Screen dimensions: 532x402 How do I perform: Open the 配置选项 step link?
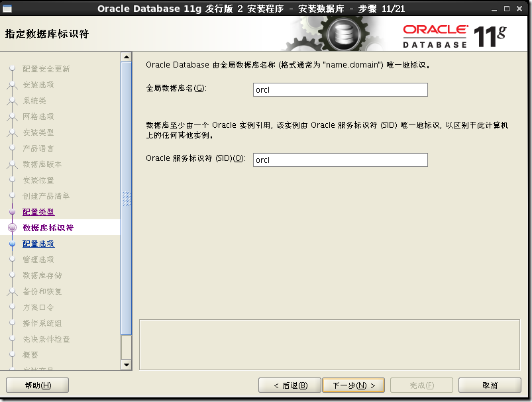click(38, 244)
